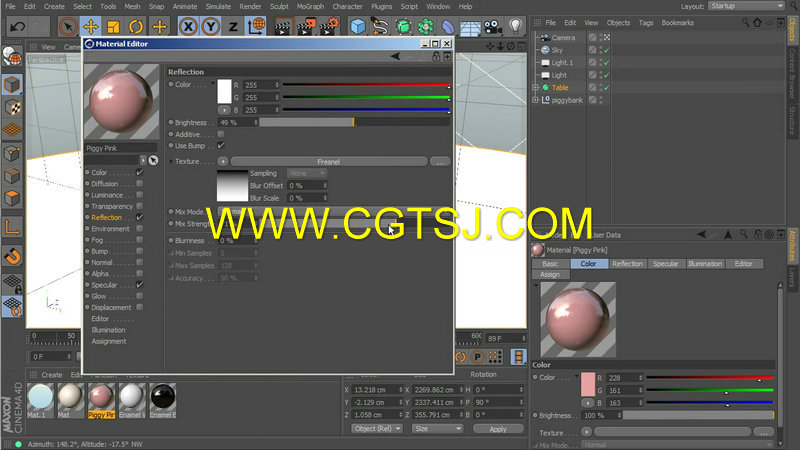Viewport: 800px width, 450px height.
Task: Expand the Table object in Object Manager
Action: coord(536,88)
